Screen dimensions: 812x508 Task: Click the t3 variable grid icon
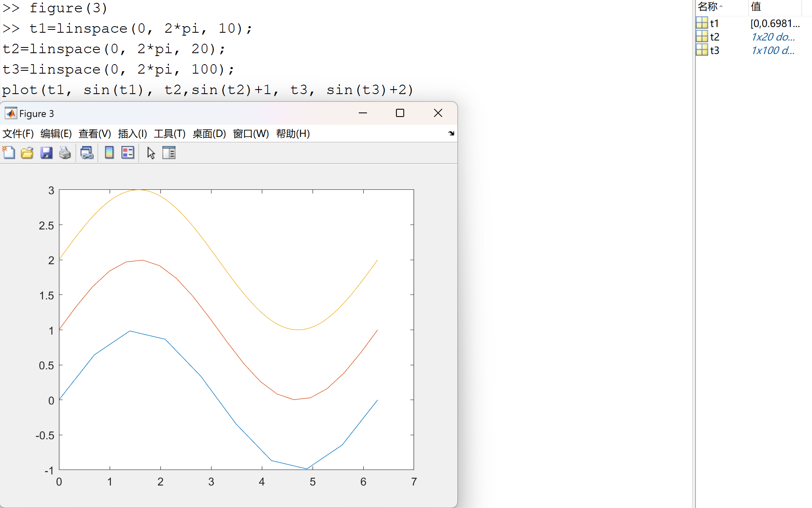(702, 50)
